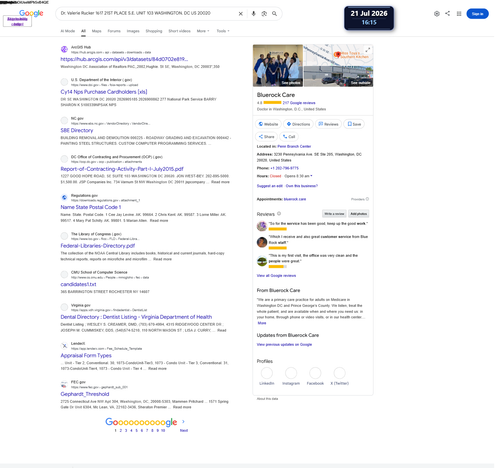Click the info icon next to Reviews heading

tap(279, 214)
